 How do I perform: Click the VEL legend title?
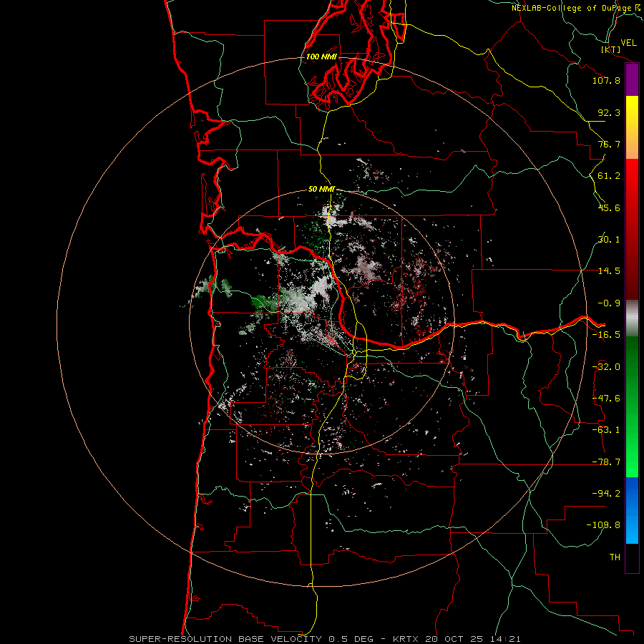[628, 43]
